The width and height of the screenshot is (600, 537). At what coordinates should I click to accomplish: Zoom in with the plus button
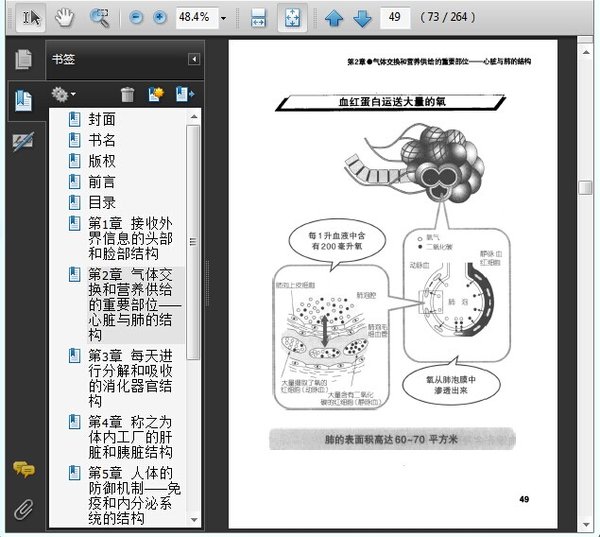click(160, 17)
